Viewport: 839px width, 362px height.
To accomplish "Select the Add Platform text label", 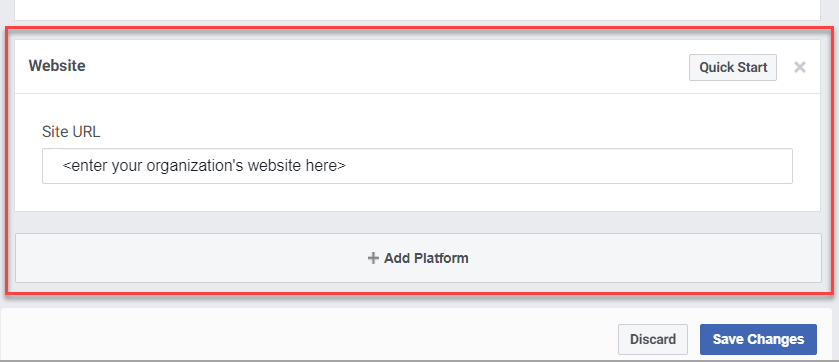I will 426,258.
